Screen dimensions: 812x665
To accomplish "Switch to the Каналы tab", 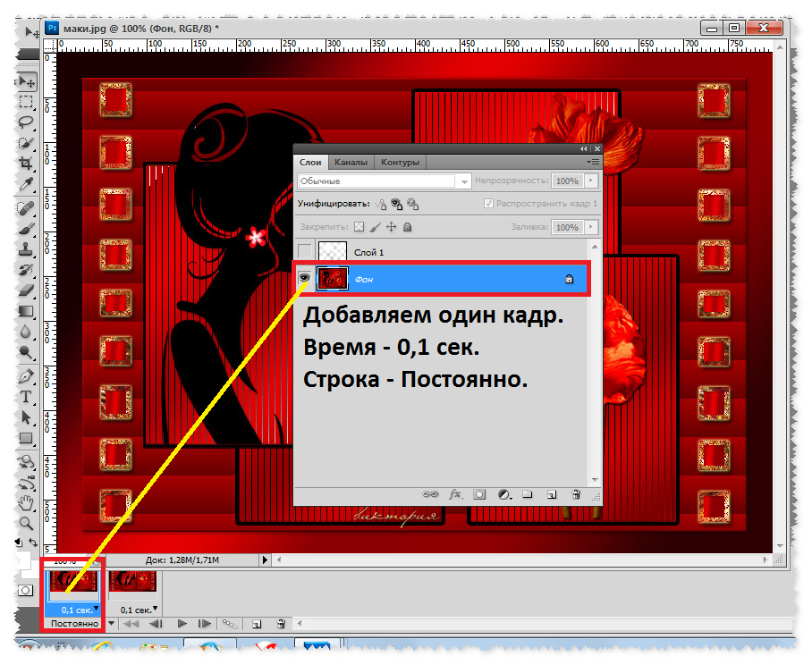I will tap(351, 162).
